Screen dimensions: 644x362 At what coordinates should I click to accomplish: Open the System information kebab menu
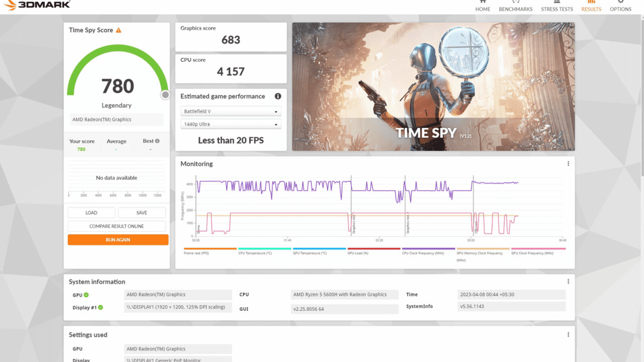point(568,281)
